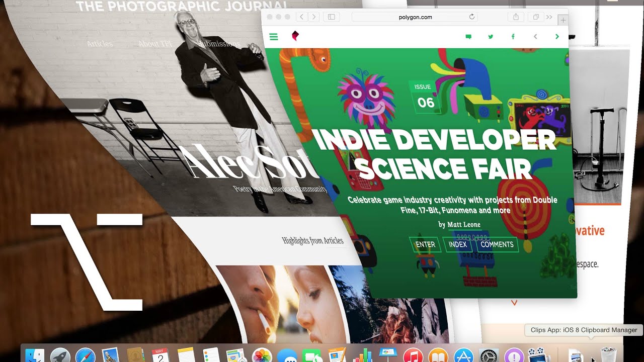Image resolution: width=644 pixels, height=362 pixels.
Task: Open Mail from the Dock
Action: [x=110, y=355]
